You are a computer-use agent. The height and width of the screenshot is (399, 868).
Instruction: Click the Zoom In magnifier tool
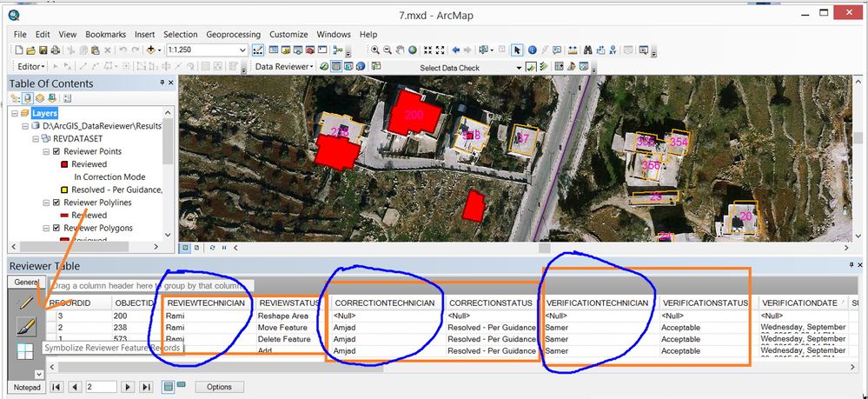pyautogui.click(x=375, y=50)
